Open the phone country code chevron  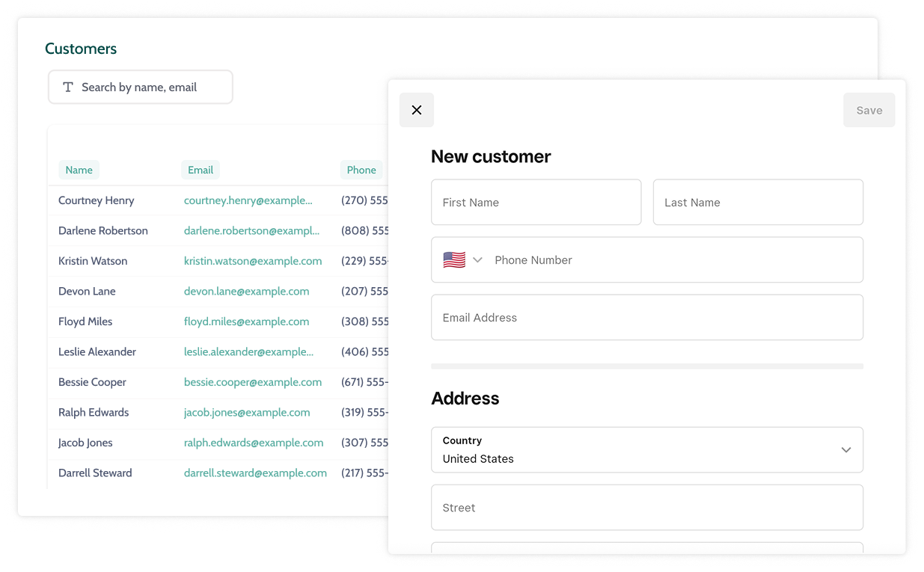477,260
